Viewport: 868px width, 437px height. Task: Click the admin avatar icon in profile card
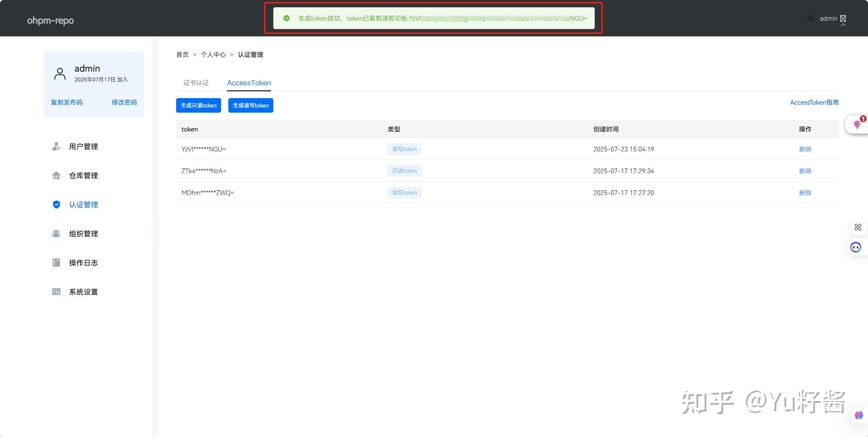pos(60,74)
